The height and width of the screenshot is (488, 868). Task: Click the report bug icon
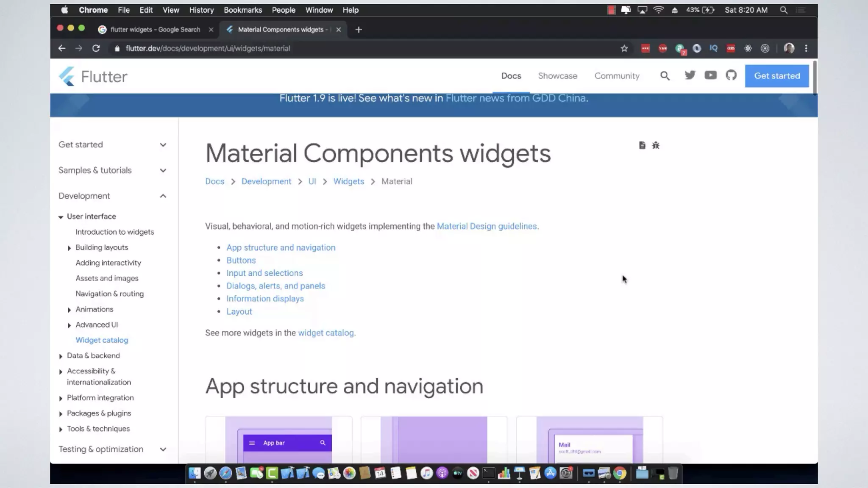pos(656,145)
